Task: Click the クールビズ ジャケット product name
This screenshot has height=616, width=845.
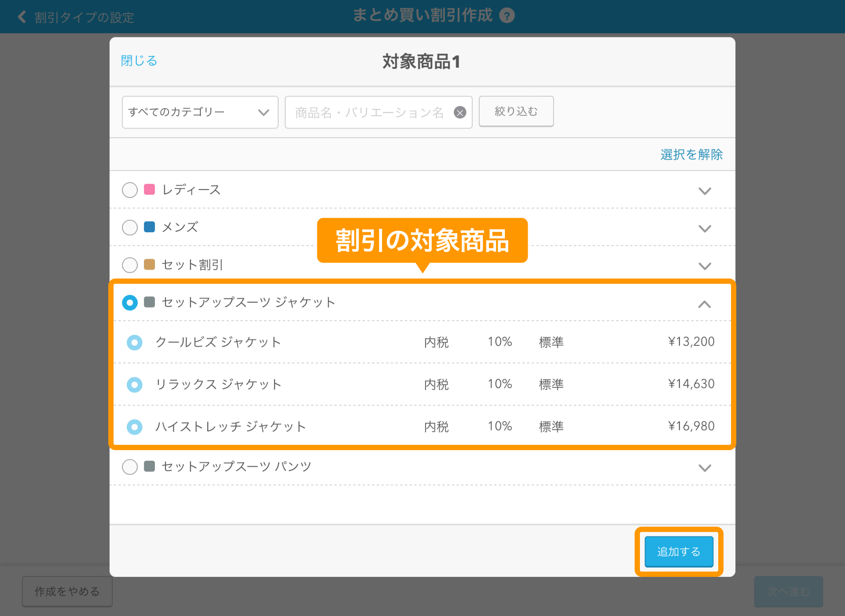Action: (218, 342)
